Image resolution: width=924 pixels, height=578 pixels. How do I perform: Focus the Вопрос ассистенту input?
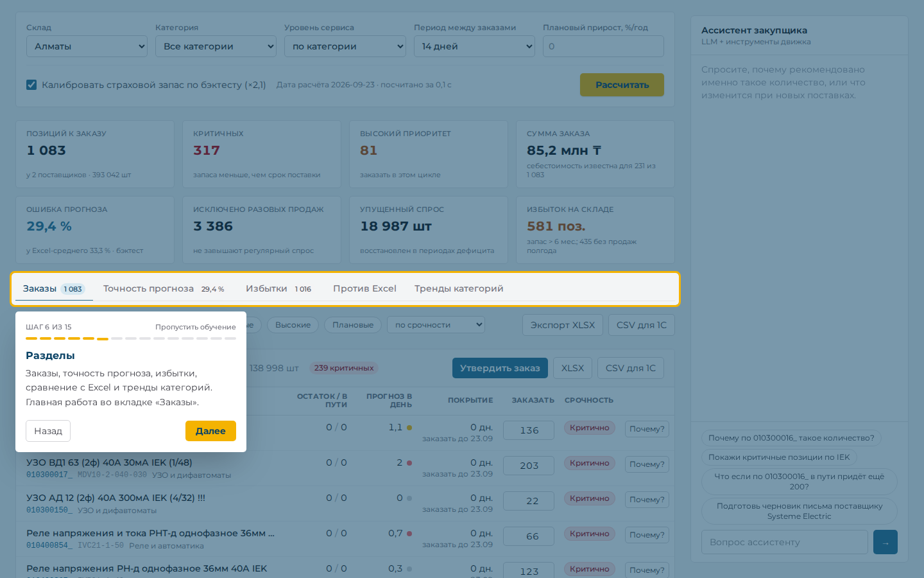pos(785,542)
